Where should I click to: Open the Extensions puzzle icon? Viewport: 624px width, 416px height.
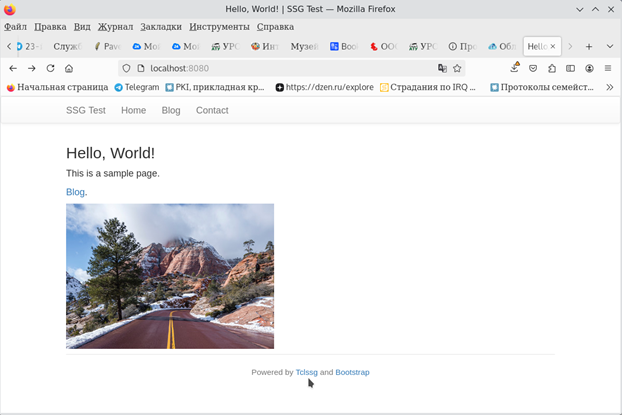coord(552,69)
